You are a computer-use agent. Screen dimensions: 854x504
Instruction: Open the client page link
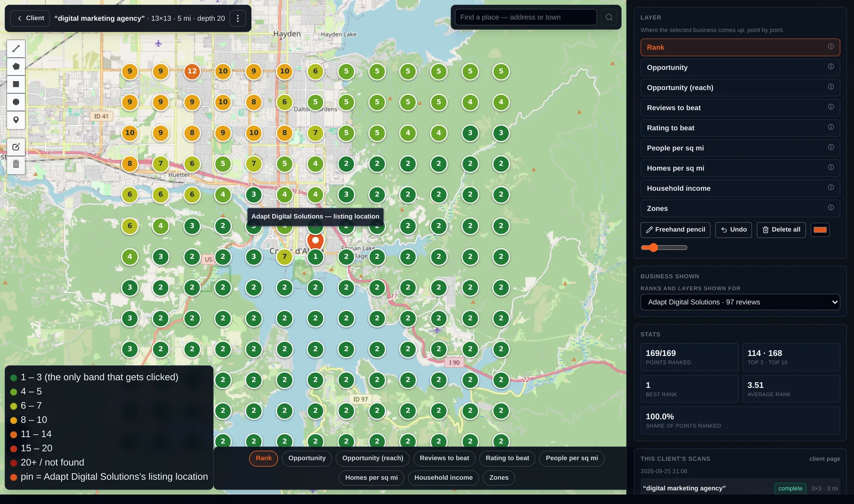[825, 459]
